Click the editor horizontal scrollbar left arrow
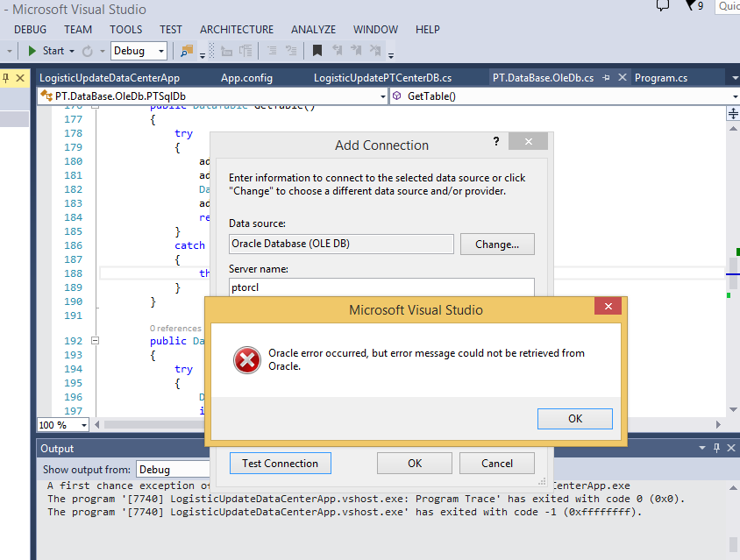The image size is (740, 560). [x=97, y=424]
